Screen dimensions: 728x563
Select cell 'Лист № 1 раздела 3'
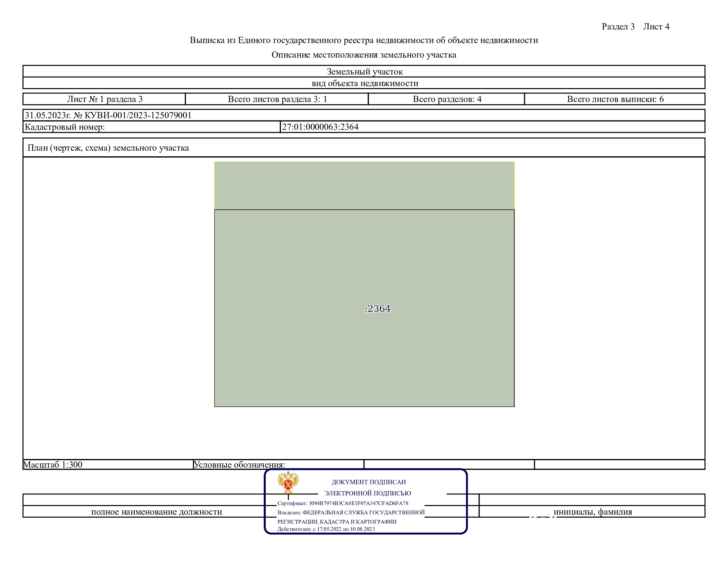(x=104, y=99)
